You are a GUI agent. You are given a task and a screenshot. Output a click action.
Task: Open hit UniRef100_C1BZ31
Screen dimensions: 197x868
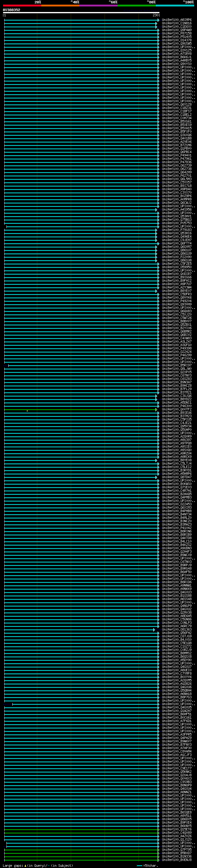click(177, 108)
